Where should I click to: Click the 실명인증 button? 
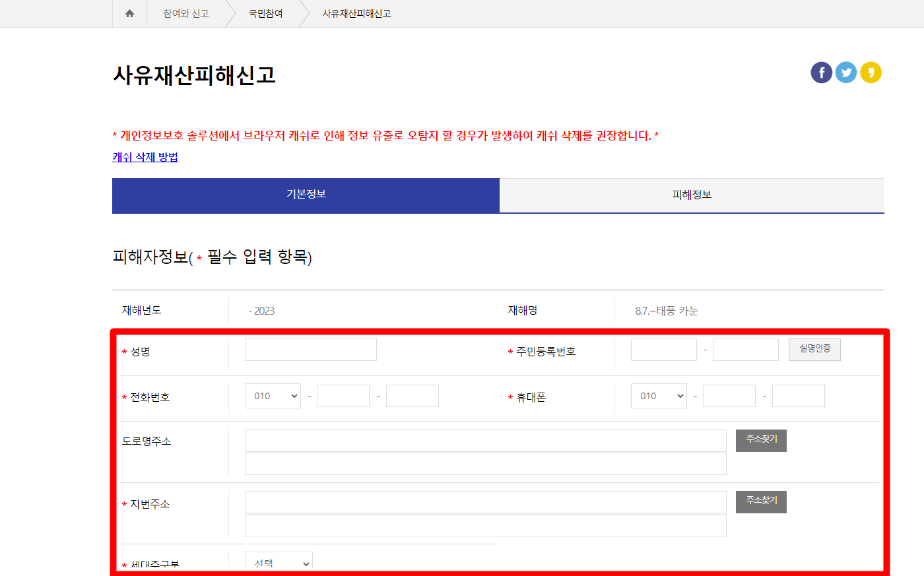point(814,349)
